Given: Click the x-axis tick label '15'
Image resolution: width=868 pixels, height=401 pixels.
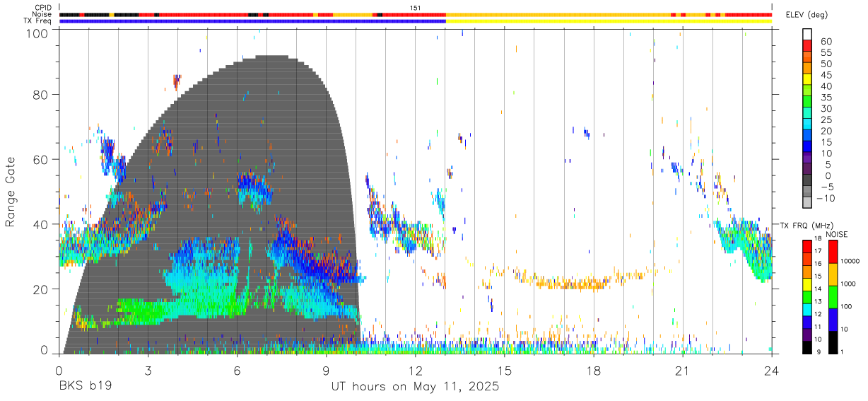Looking at the screenshot, I should click(x=505, y=370).
